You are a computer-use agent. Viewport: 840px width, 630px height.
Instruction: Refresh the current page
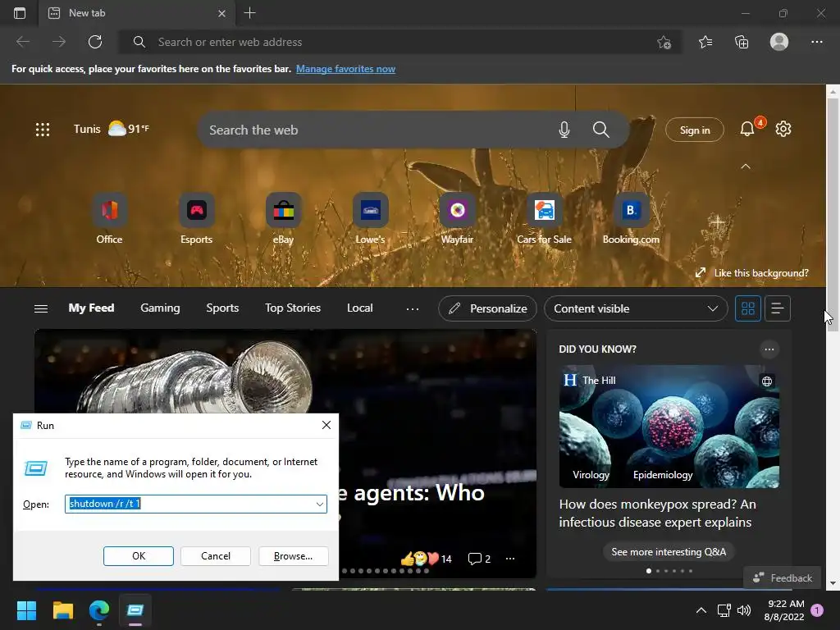[x=95, y=42]
